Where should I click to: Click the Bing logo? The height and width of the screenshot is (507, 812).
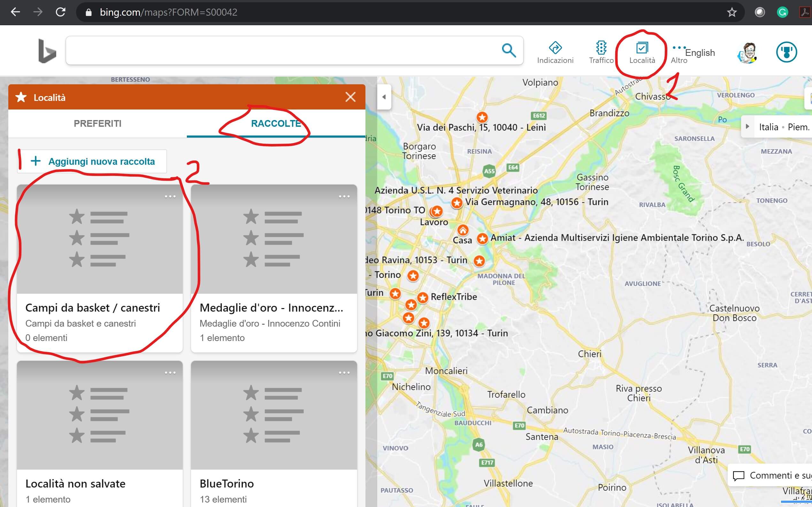tap(47, 51)
